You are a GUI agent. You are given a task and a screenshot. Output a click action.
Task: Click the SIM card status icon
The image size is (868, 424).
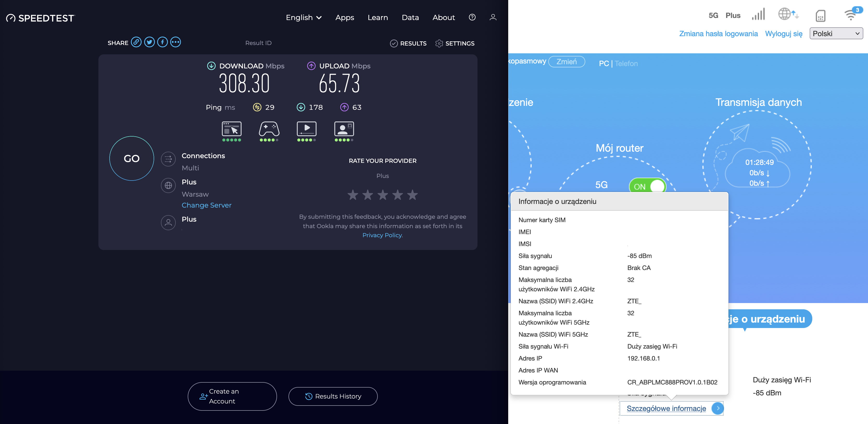(x=820, y=16)
